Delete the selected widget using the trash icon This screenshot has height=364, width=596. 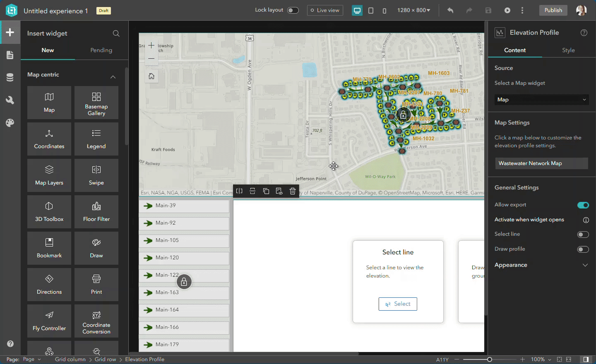(x=293, y=191)
